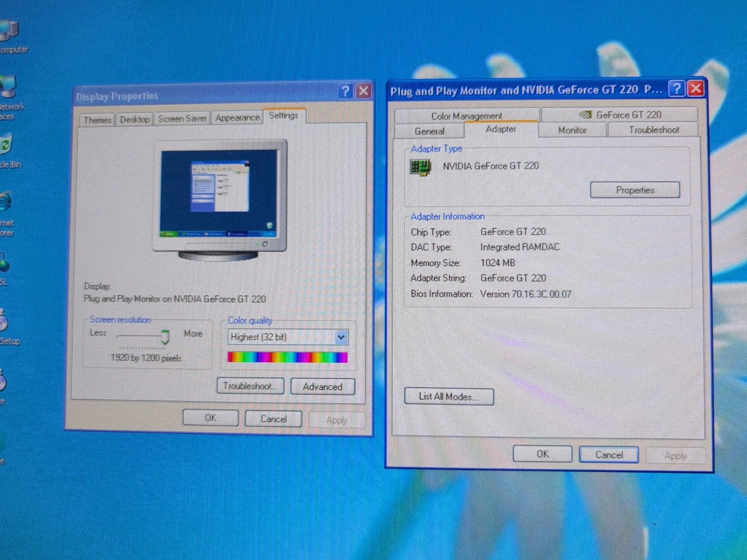Click the List All Modes button
747x560 pixels.
pos(449,397)
